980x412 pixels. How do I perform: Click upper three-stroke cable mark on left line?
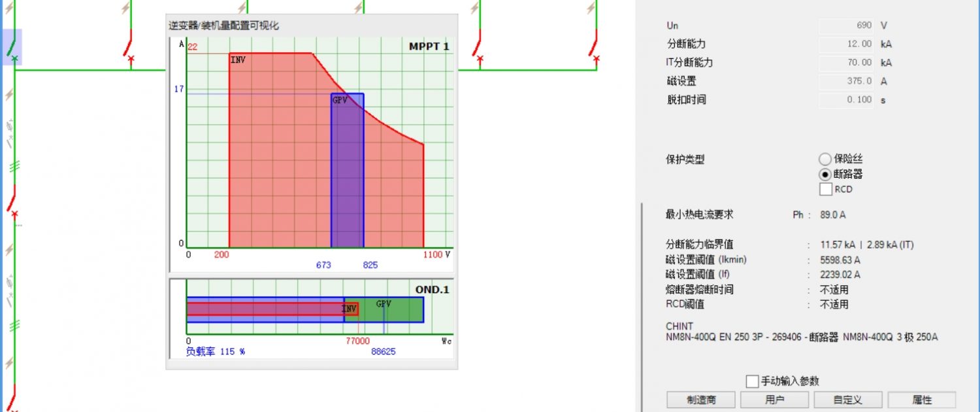click(13, 167)
